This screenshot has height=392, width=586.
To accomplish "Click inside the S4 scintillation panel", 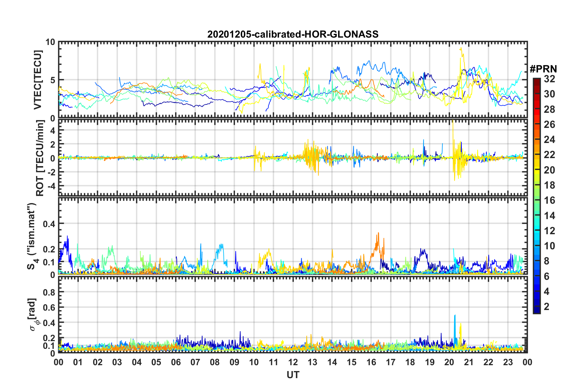I will pyautogui.click(x=293, y=236).
